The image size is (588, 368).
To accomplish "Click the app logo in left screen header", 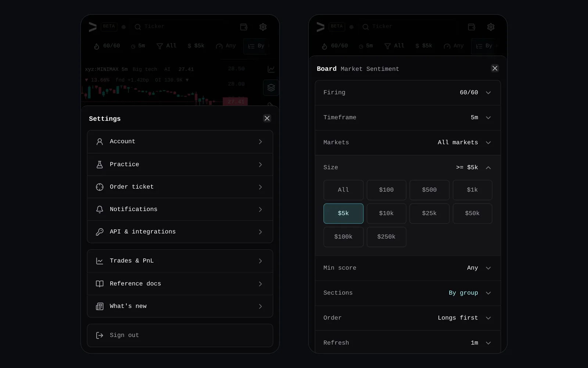I will pyautogui.click(x=93, y=27).
